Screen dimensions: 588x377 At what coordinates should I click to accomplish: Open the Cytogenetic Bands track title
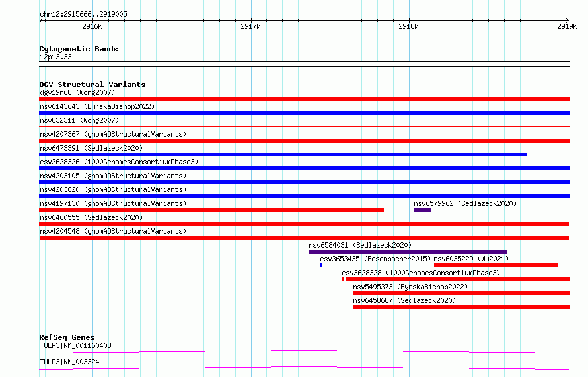79,49
